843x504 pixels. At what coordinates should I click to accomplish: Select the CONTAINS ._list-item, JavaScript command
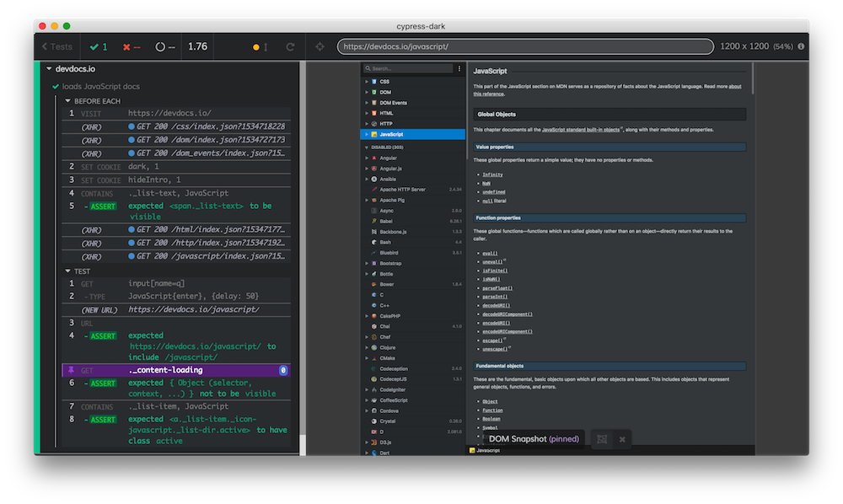pos(176,407)
